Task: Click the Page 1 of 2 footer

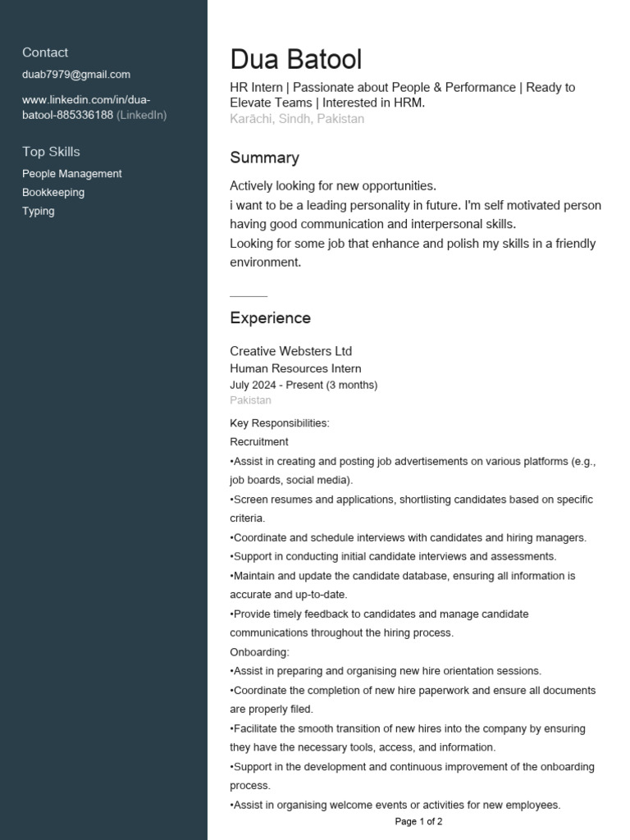Action: pos(418,821)
